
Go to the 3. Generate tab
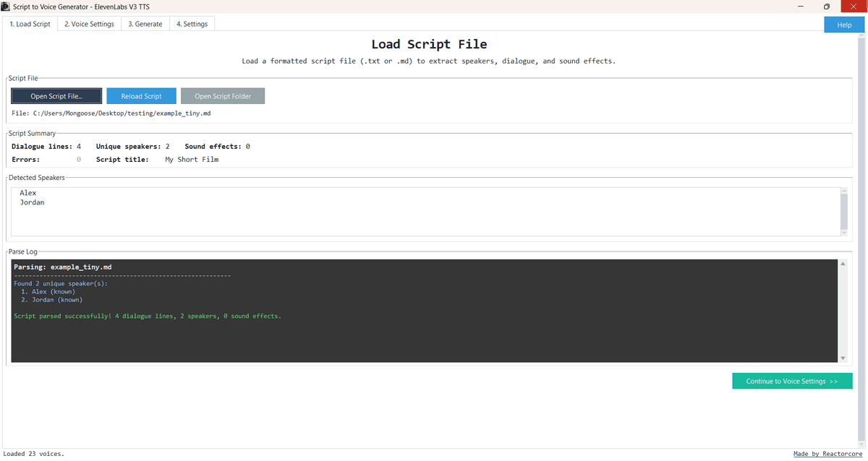(145, 24)
